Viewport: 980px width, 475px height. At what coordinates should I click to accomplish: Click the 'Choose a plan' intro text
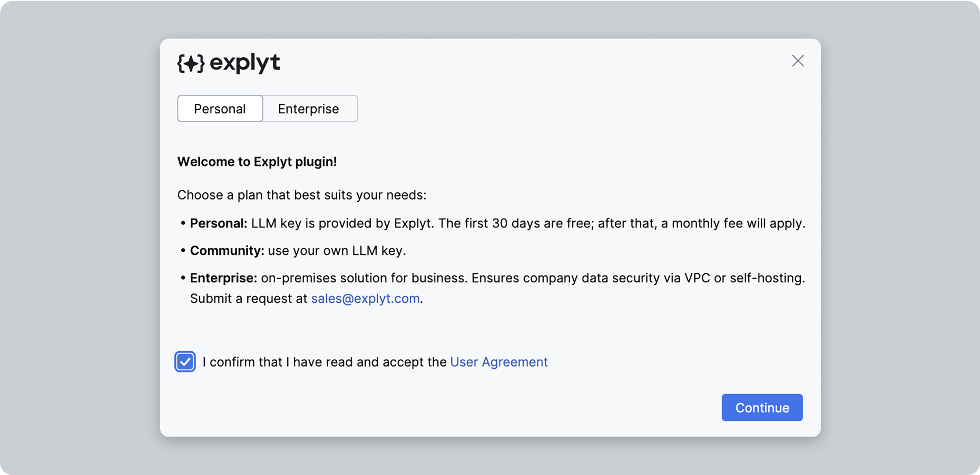(302, 195)
